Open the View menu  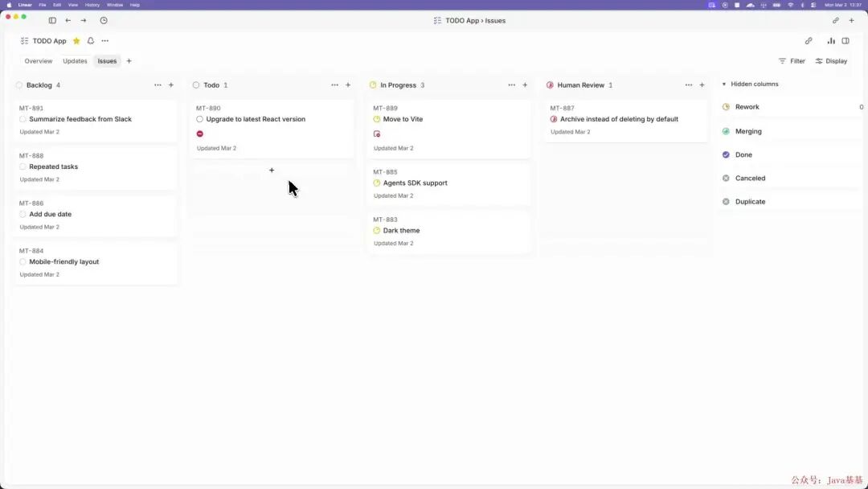(x=72, y=5)
